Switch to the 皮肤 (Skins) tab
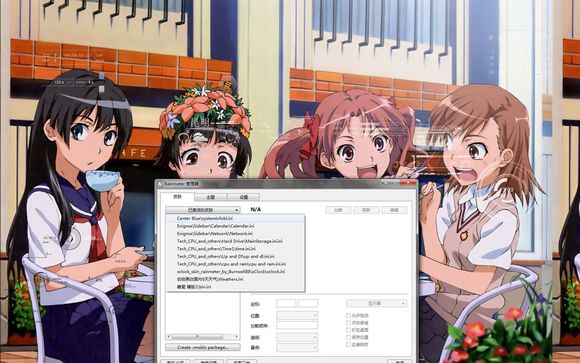The height and width of the screenshot is (363, 580). (x=177, y=197)
